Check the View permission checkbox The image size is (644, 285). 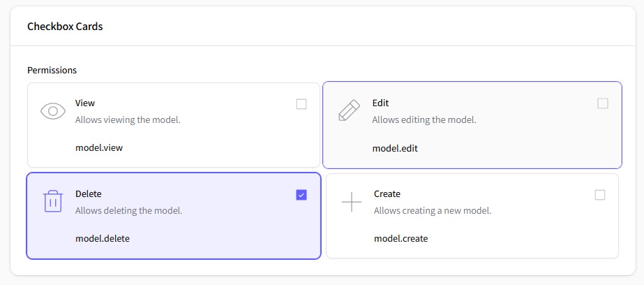pos(301,105)
